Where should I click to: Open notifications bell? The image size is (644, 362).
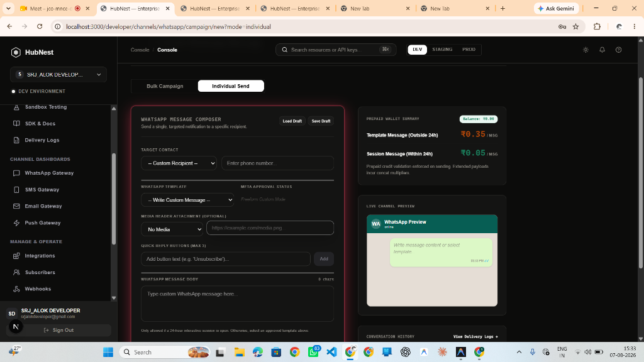pos(602,50)
